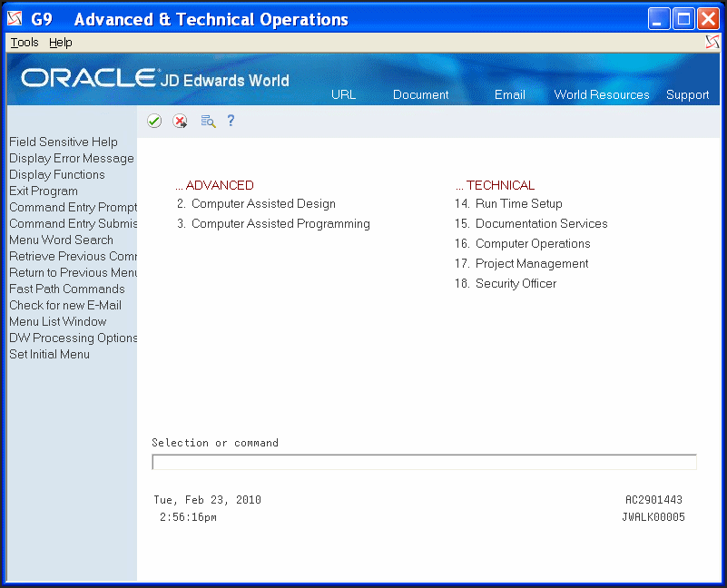The width and height of the screenshot is (727, 588).
Task: Select Command Entry Prompt
Action: coord(73,207)
